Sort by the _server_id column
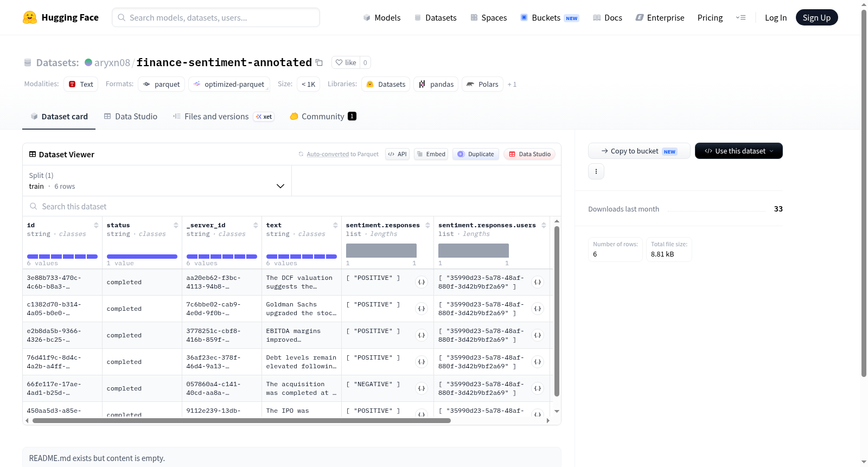Viewport: 868px width, 467px height. [x=256, y=225]
